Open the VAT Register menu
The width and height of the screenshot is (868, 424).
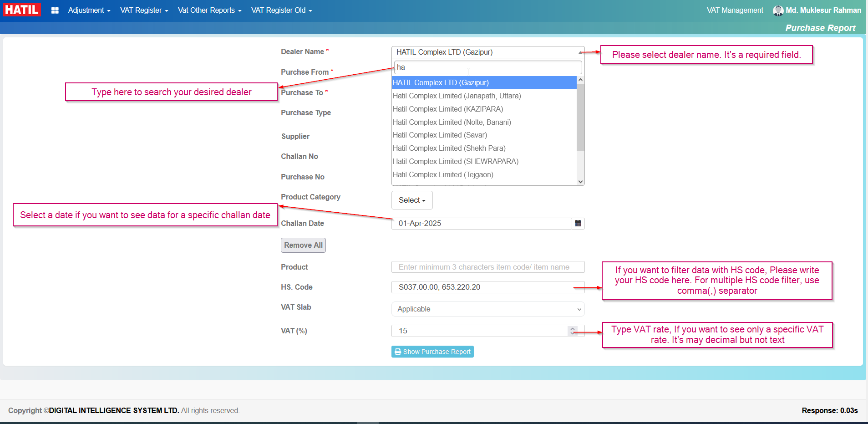(144, 10)
